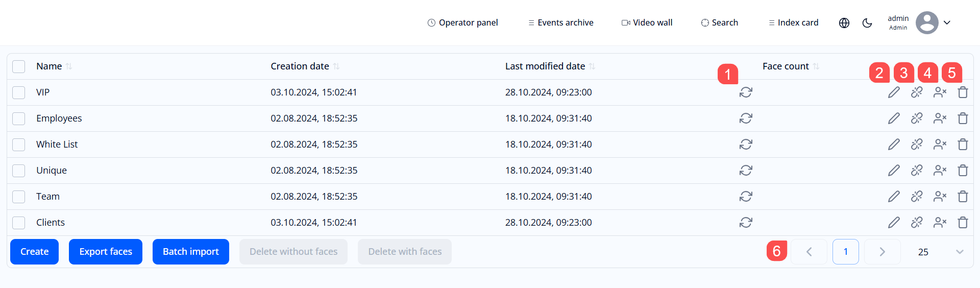The width and height of the screenshot is (980, 288).
Task: Click unlink icon in White List row
Action: (x=917, y=145)
